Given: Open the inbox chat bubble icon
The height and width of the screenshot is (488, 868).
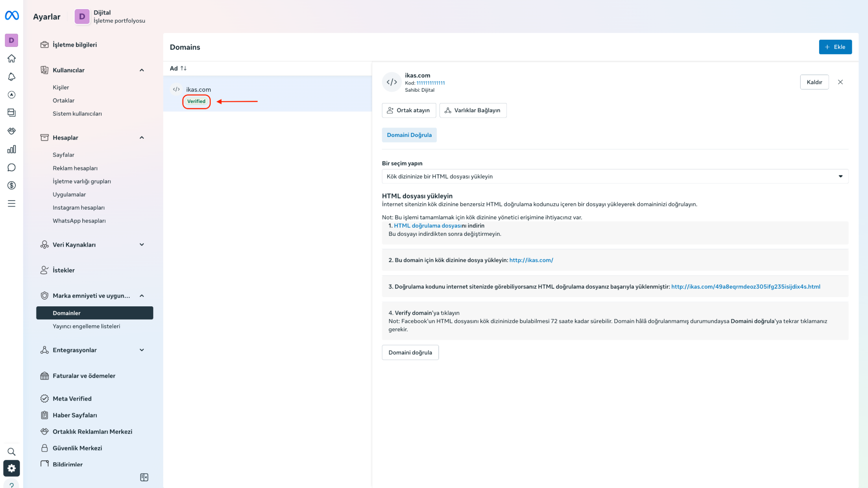Looking at the screenshot, I should (12, 167).
